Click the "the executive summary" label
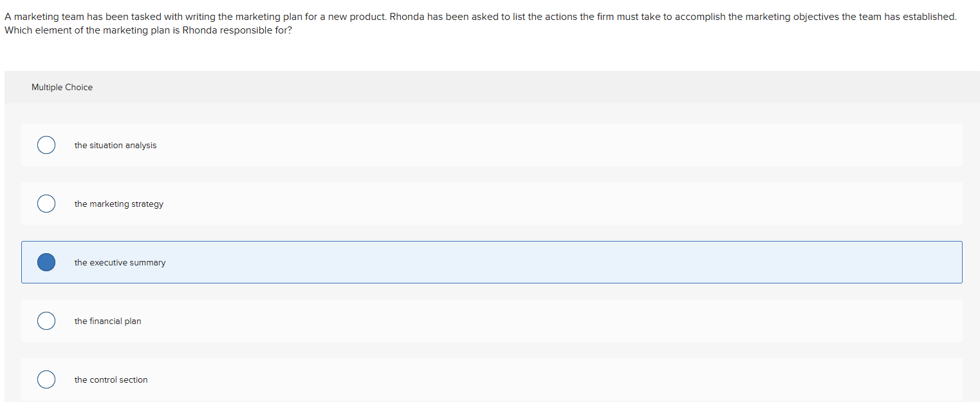This screenshot has height=402, width=980. [x=120, y=263]
